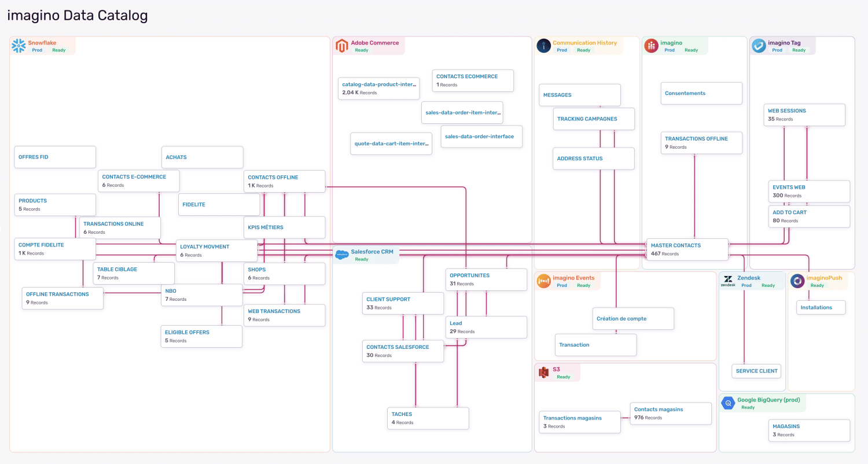868x464 pixels.
Task: Select the WEB SESSIONS table card
Action: (x=804, y=115)
